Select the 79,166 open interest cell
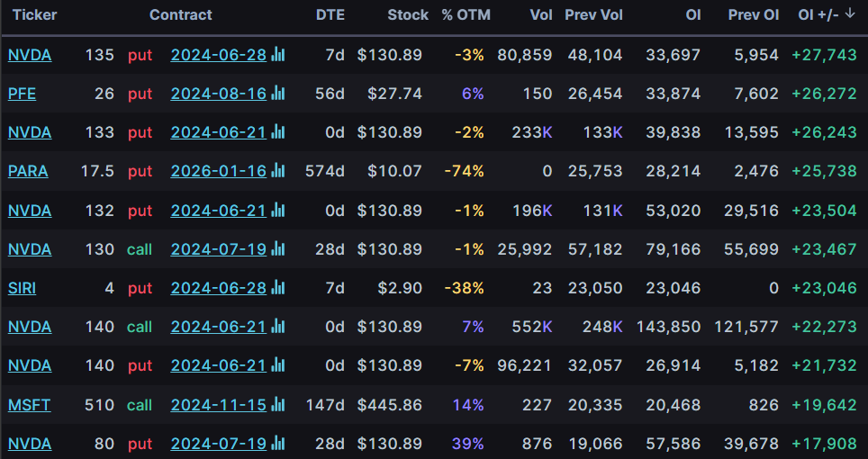The image size is (868, 459). coord(674,249)
